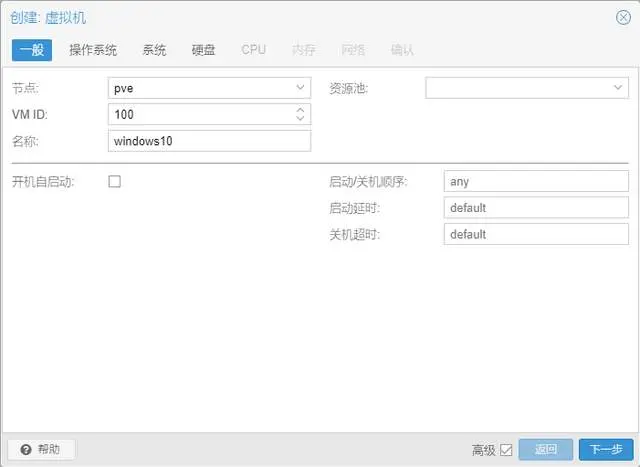Click the 启动延时 default field

coord(536,208)
